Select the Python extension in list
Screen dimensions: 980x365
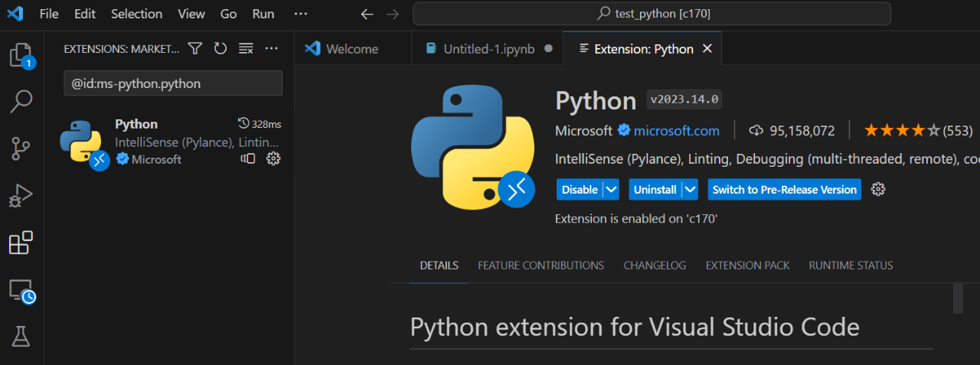170,142
